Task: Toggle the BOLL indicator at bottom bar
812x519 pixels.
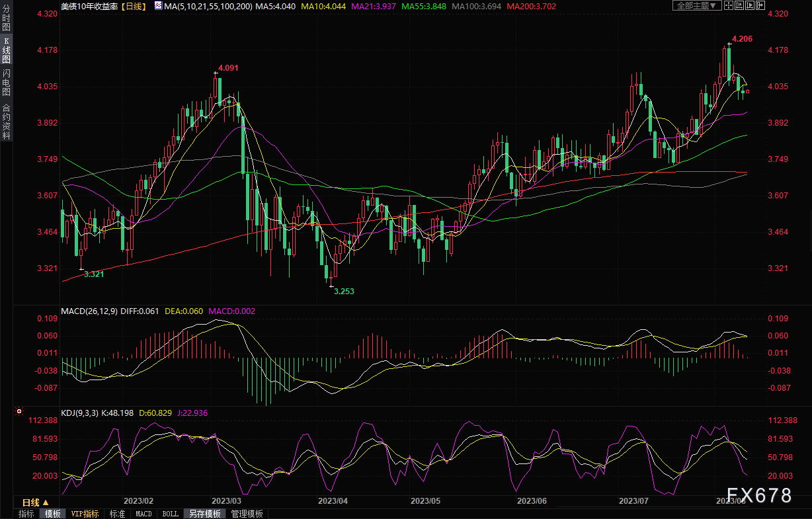Action: pyautogui.click(x=170, y=514)
